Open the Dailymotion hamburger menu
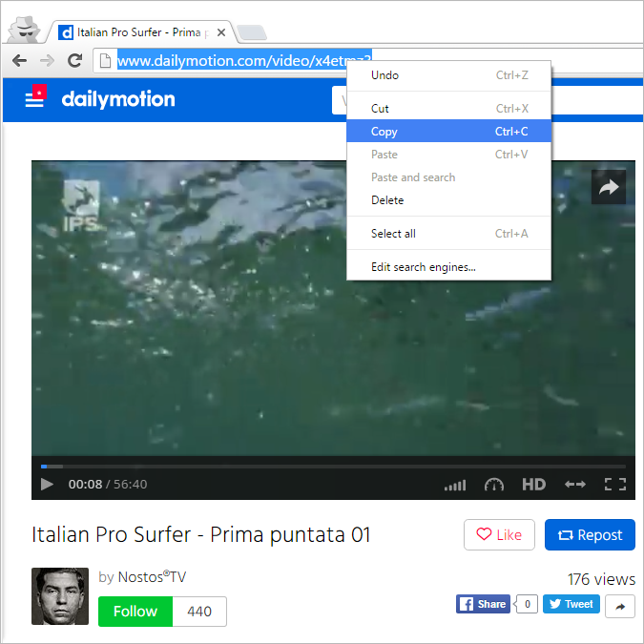644x644 pixels. pos(35,96)
